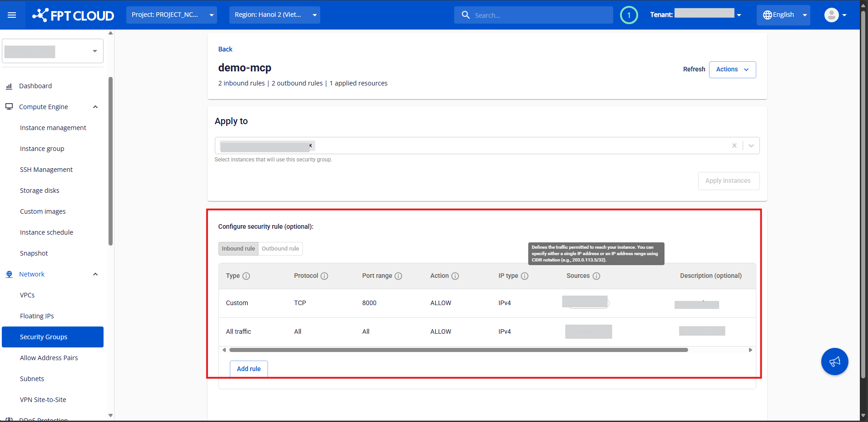Image resolution: width=868 pixels, height=422 pixels.
Task: Click the Add rule button
Action: pos(248,369)
